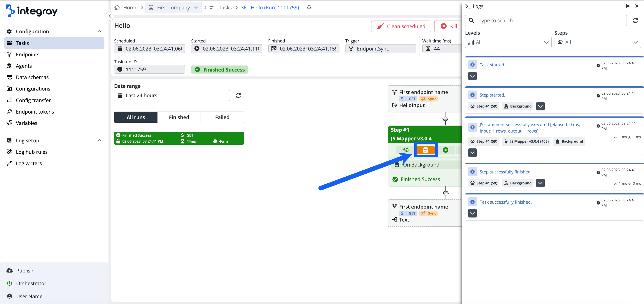Open Endpoints from the sidebar
Image resolution: width=644 pixels, height=304 pixels.
pos(28,54)
